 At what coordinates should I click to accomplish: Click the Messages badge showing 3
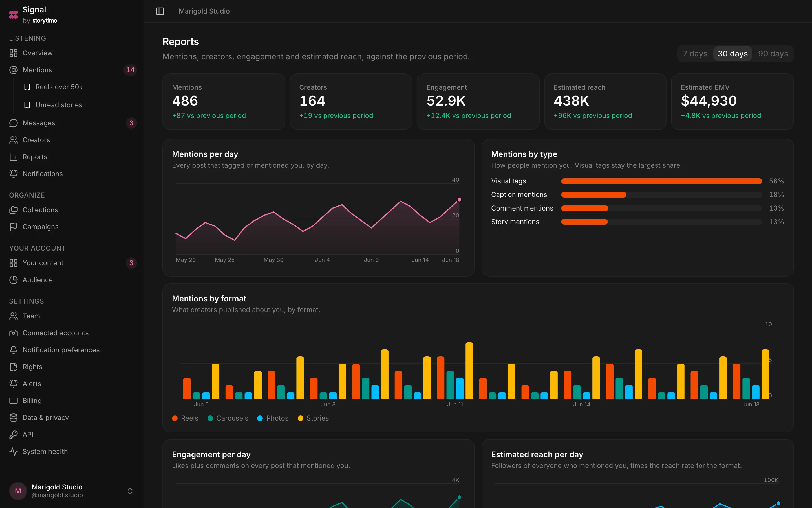coord(131,123)
